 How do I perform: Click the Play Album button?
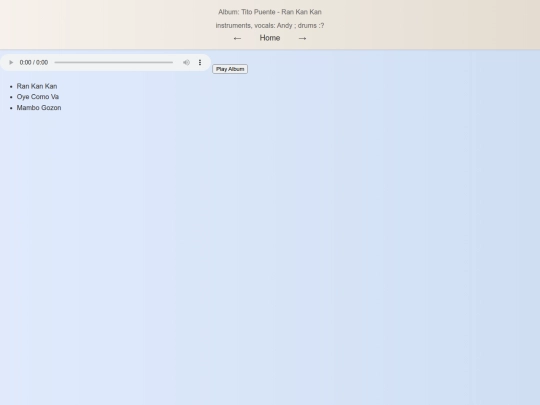[230, 69]
